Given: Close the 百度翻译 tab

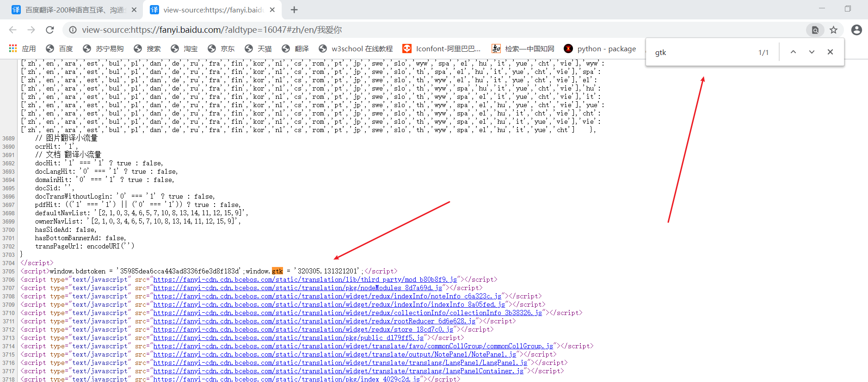Looking at the screenshot, I should [x=134, y=10].
